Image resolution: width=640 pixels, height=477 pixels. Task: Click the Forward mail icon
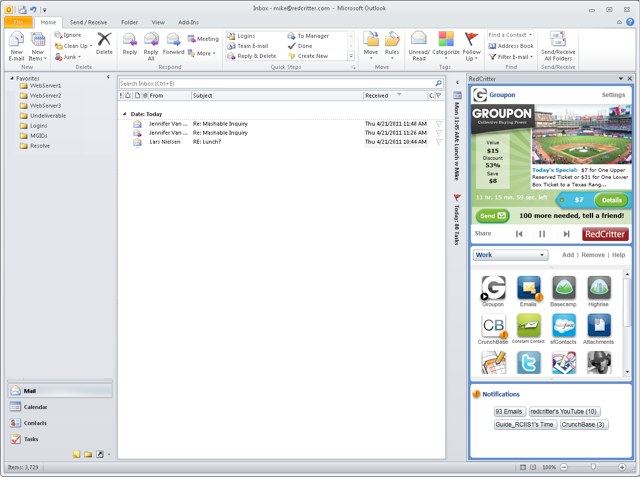click(173, 43)
